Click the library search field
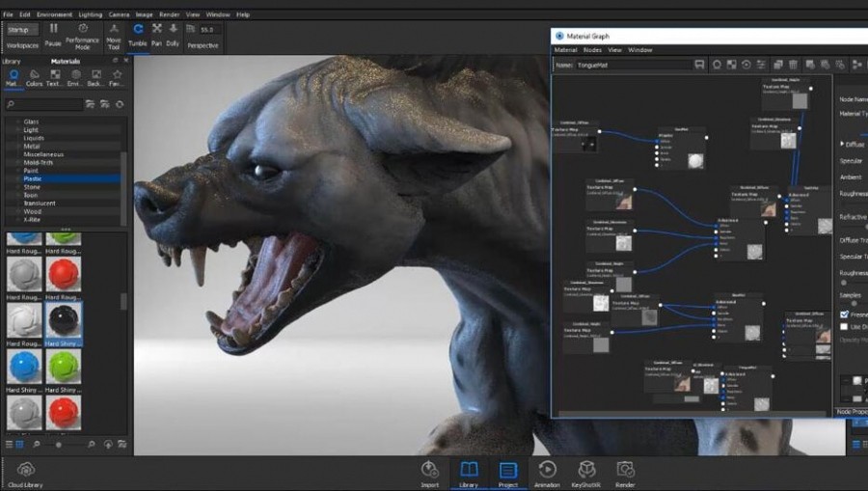 coord(44,104)
